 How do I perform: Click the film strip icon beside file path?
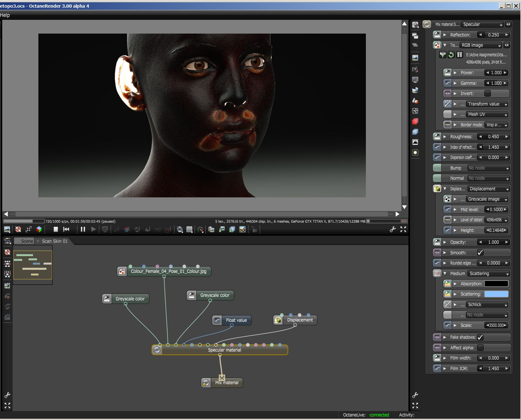pos(460,55)
